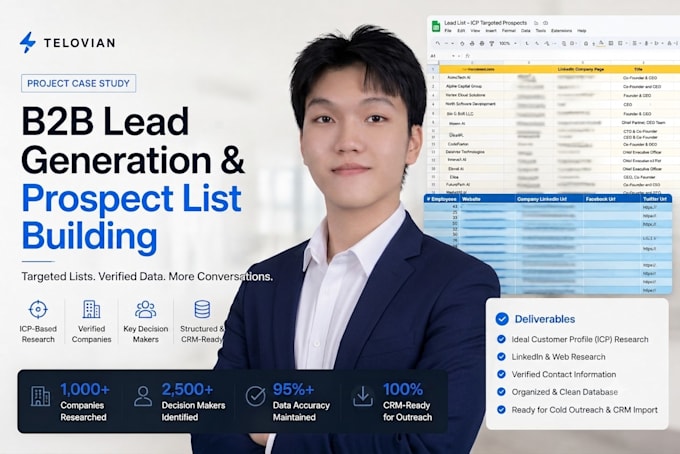The image size is (680, 454).
Task: Click the blue check icon beside Deliverables heading
Action: (x=502, y=319)
